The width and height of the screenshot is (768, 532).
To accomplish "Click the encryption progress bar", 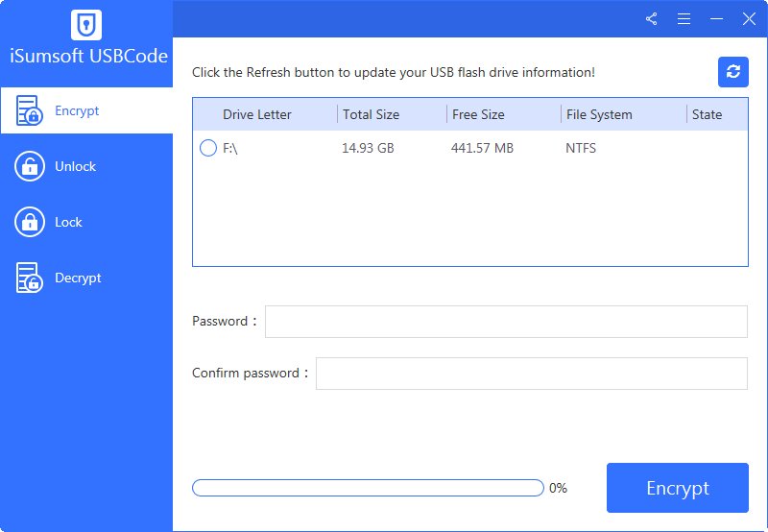I will tap(368, 488).
